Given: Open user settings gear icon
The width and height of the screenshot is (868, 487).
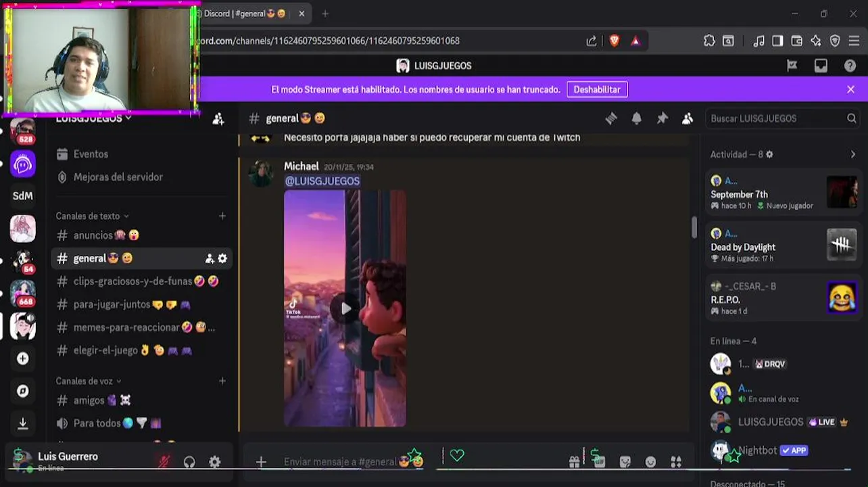Looking at the screenshot, I should [215, 462].
